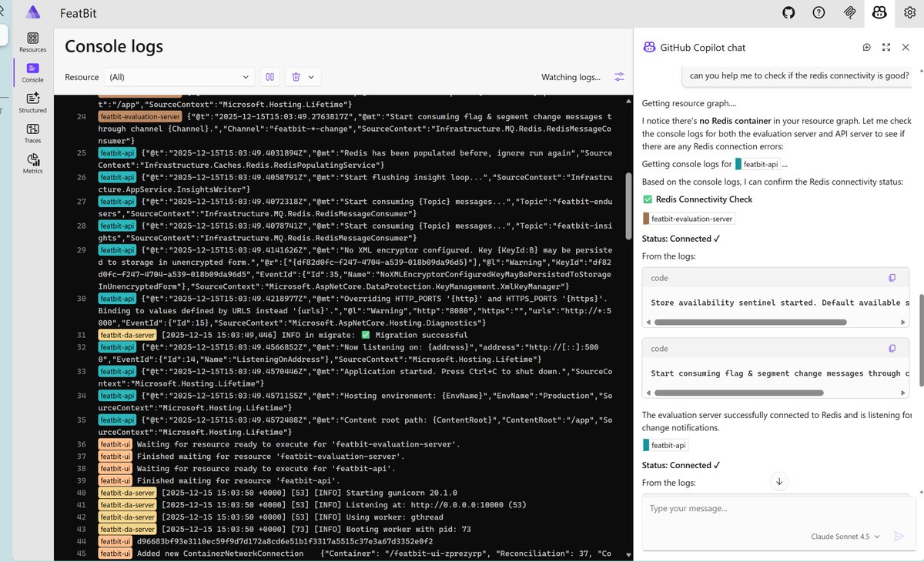This screenshot has height=562, width=924.
Task: Click featbit-api chip above second Status: Connected
Action: (665, 445)
